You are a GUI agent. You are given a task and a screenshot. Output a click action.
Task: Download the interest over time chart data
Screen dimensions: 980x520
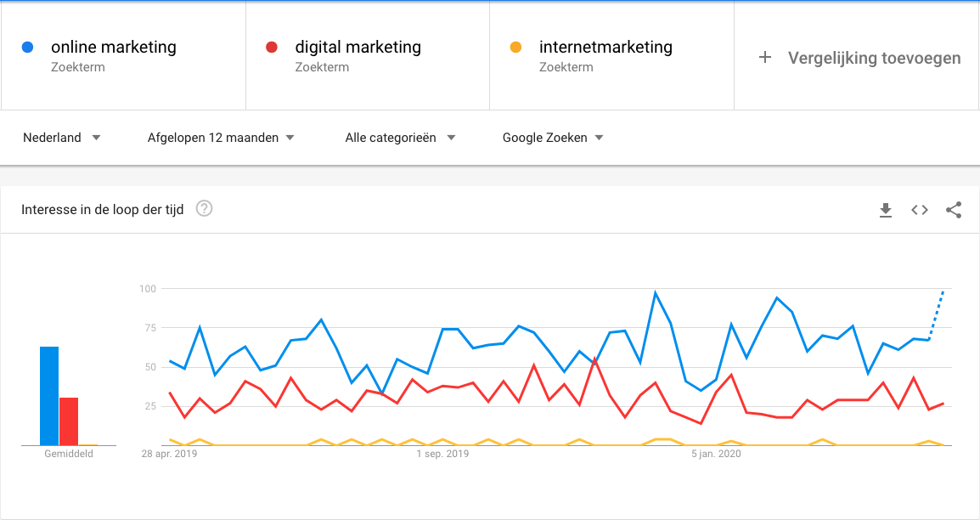click(886, 210)
